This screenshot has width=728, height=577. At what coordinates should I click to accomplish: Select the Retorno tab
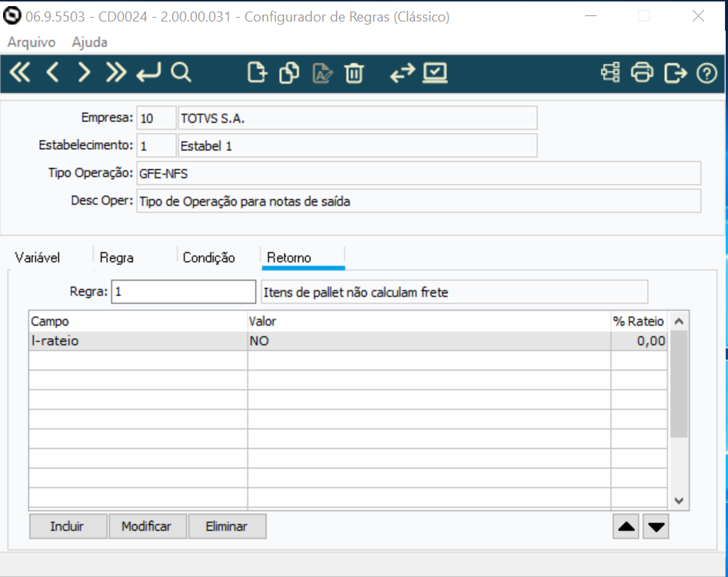pos(303,257)
